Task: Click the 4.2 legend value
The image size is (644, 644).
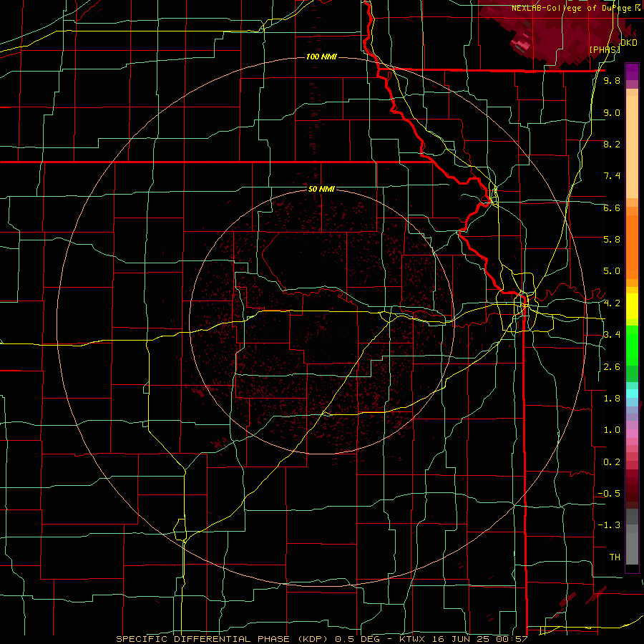Action: 612,303
